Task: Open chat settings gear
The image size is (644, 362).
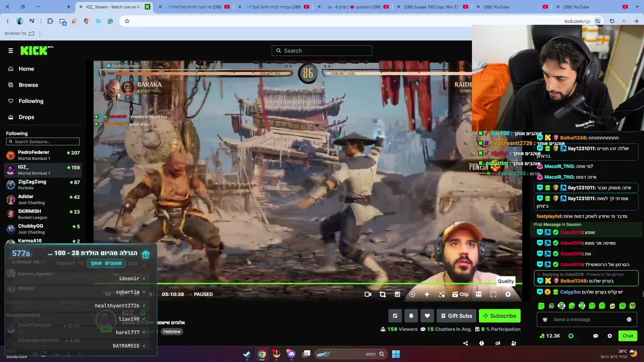Action: (610, 336)
